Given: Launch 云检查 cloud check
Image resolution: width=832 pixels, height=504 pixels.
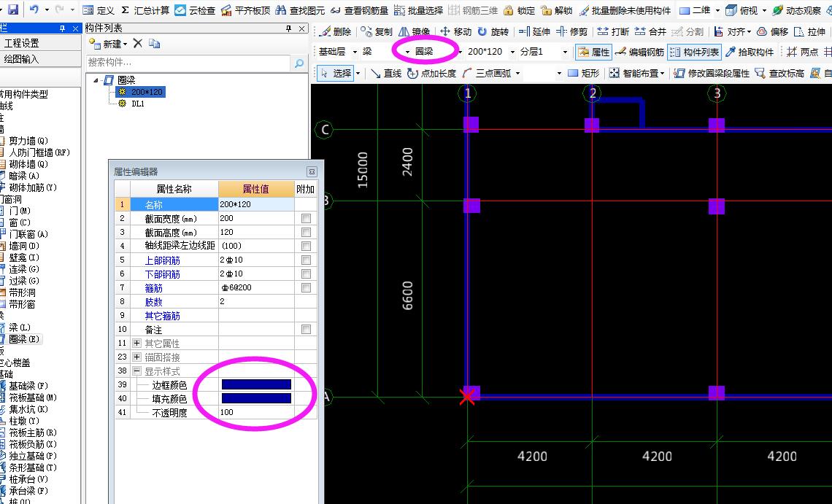Looking at the screenshot, I should [x=196, y=10].
